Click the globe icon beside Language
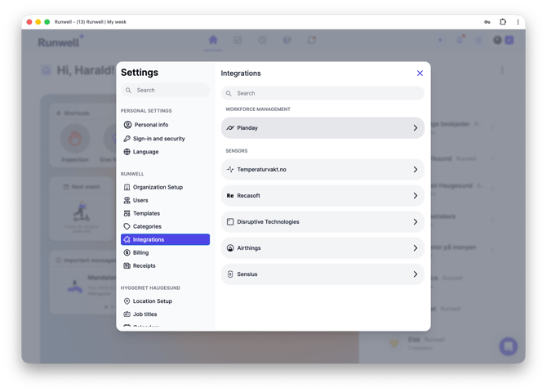 click(x=127, y=152)
